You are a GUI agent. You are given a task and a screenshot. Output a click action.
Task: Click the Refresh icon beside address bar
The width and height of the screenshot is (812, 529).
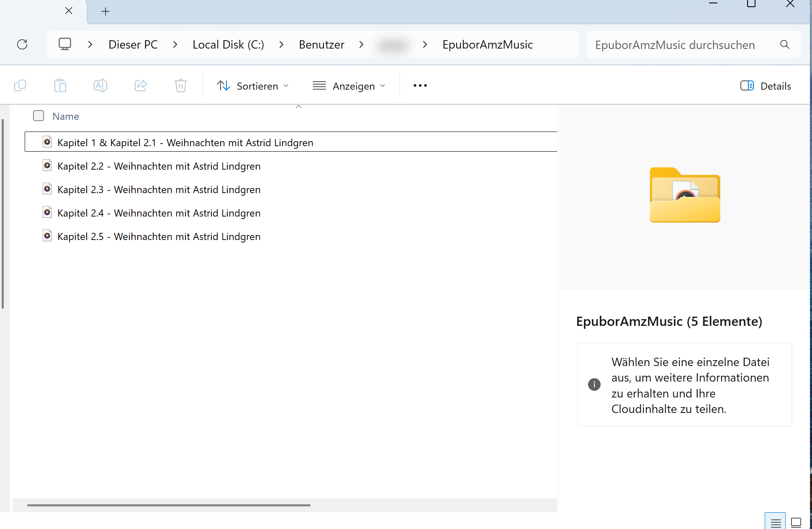pos(22,44)
